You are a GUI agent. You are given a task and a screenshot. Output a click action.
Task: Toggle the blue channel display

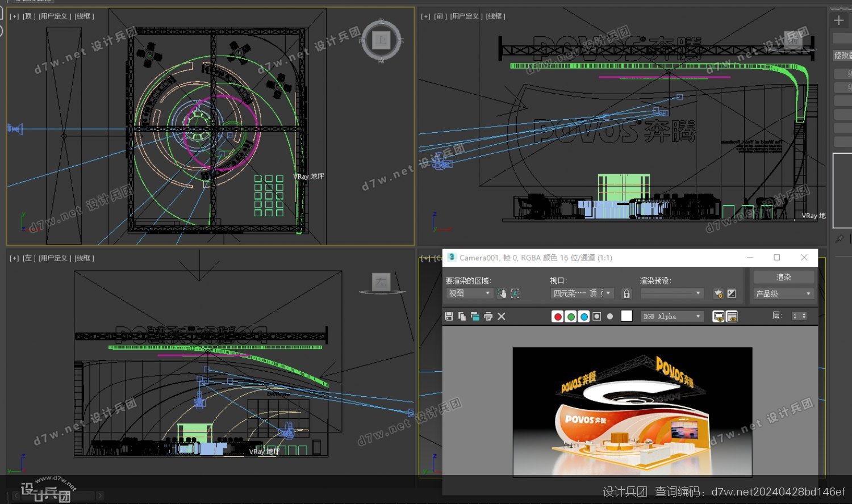[x=584, y=317]
